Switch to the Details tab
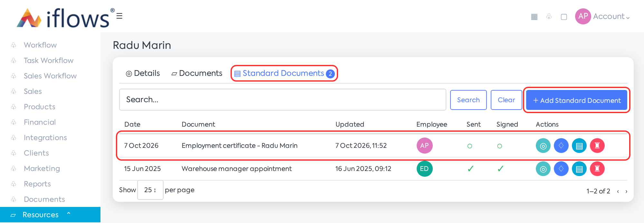This screenshot has height=223, width=644. coord(143,73)
